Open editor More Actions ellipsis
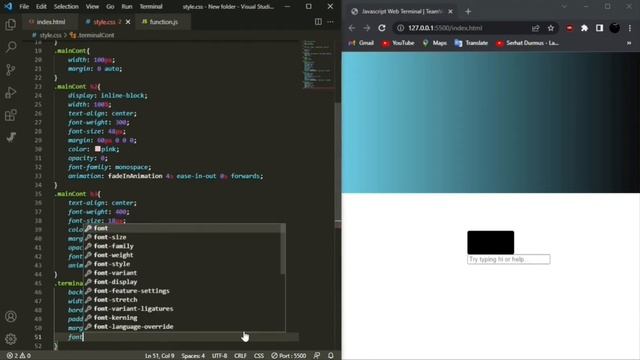The image size is (640, 360). click(x=330, y=22)
